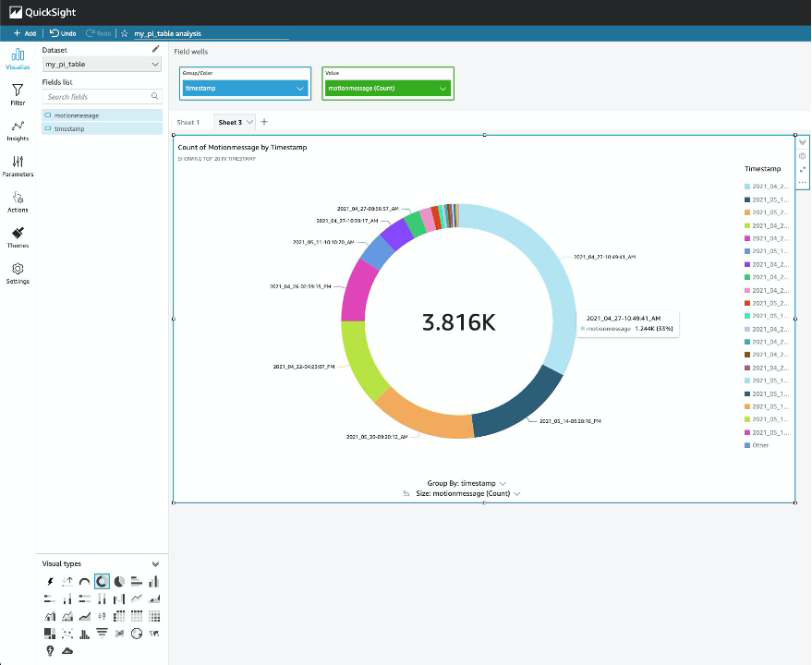The image size is (812, 665).
Task: Open the my_pi_table dataset dropdown
Action: [x=102, y=65]
